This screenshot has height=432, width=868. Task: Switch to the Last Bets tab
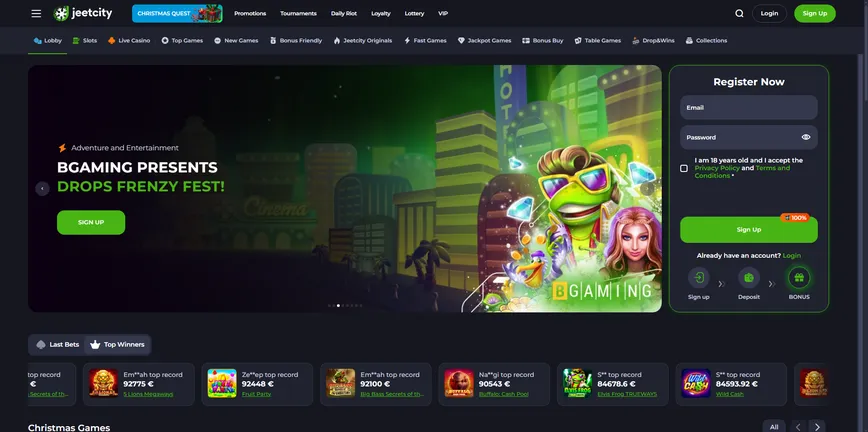[58, 344]
